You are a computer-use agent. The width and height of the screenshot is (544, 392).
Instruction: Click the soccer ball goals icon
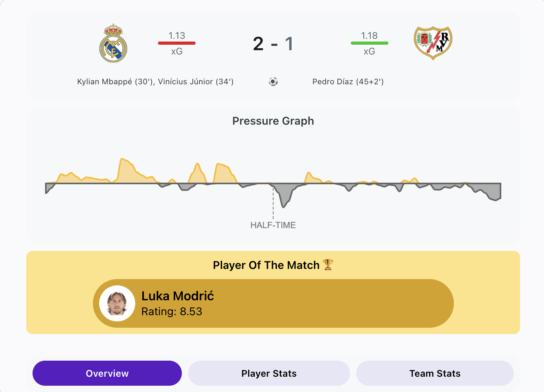tap(273, 82)
